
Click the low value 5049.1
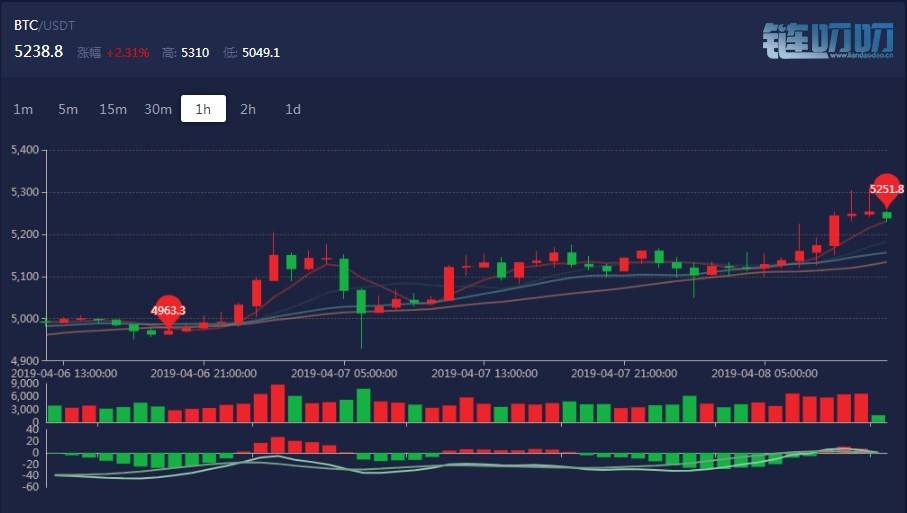261,53
